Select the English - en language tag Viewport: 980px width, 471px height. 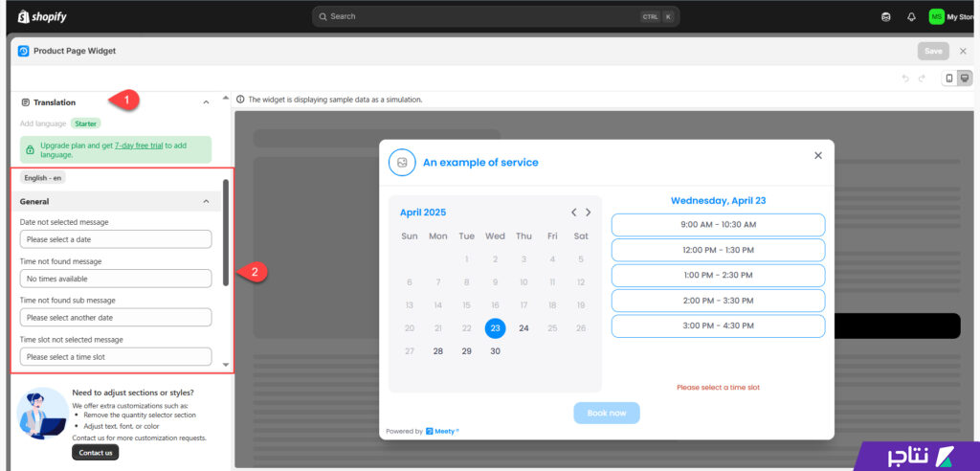(42, 178)
